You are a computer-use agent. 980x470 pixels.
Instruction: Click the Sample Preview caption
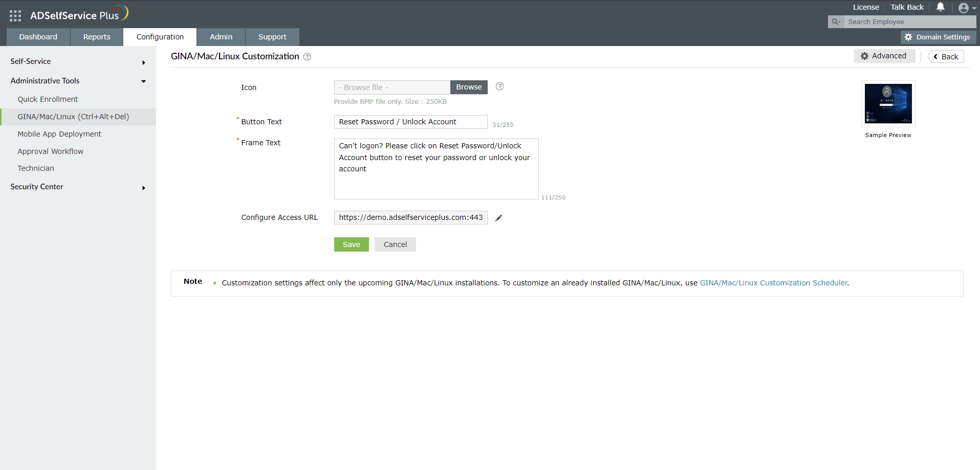click(888, 135)
